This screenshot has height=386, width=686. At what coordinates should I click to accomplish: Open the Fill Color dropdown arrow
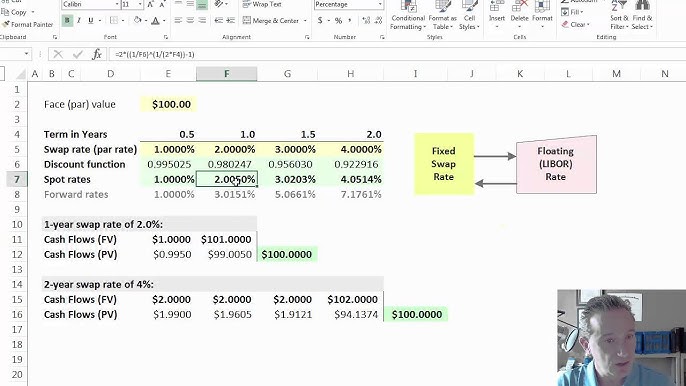tap(145, 21)
